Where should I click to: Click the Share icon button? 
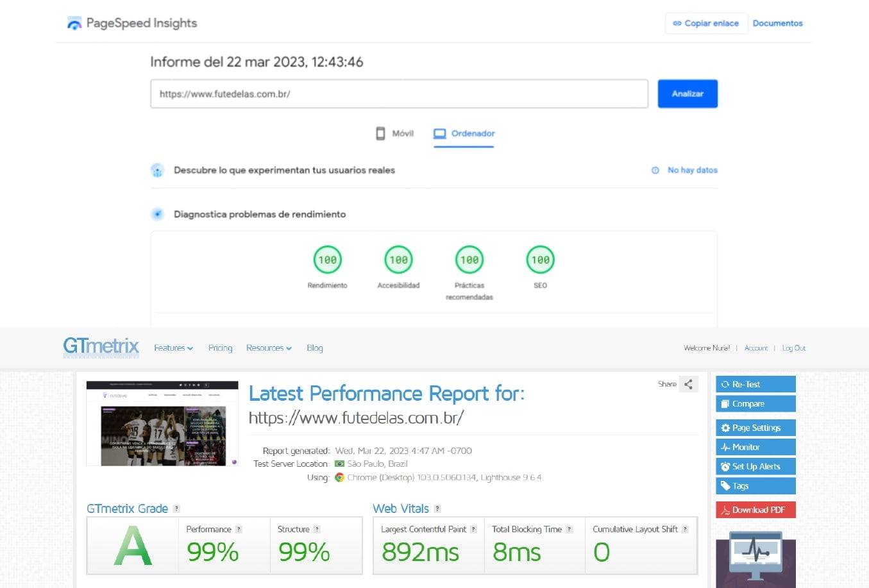[x=688, y=384]
